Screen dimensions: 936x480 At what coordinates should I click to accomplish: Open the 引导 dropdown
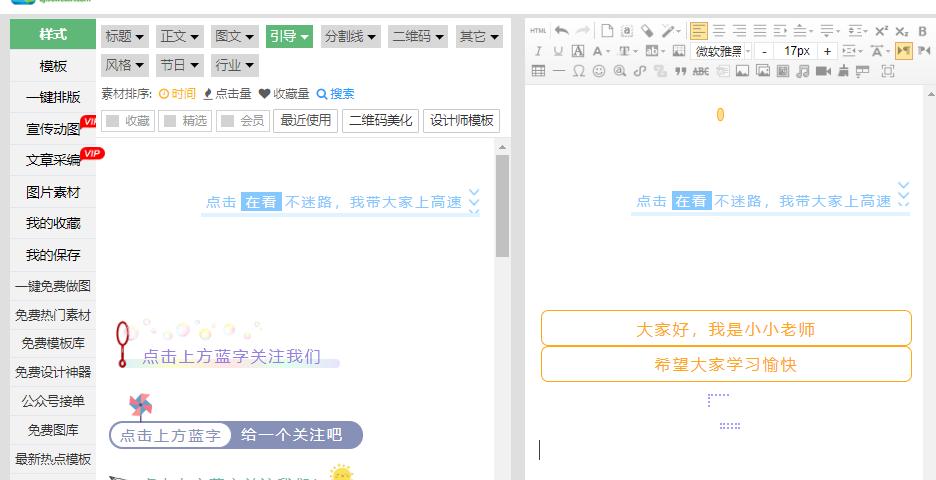290,36
